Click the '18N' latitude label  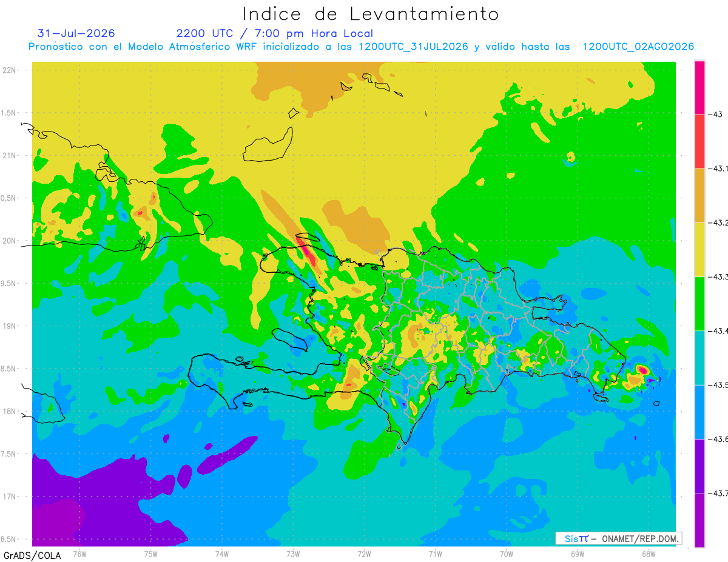(x=10, y=411)
